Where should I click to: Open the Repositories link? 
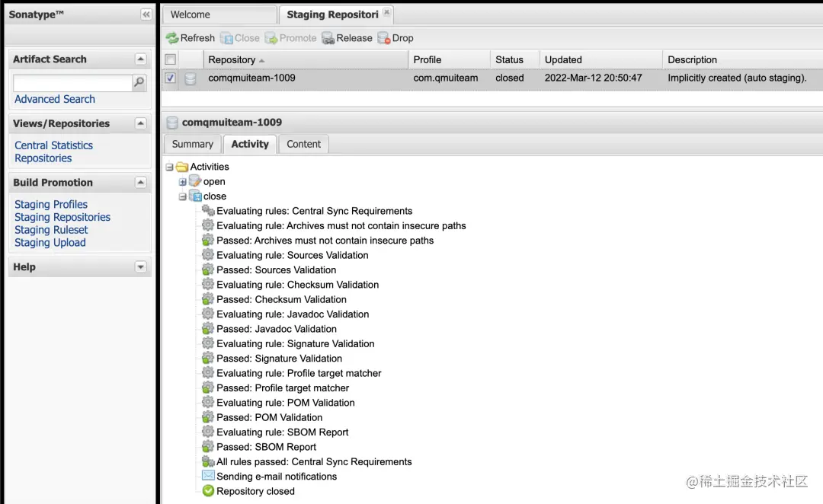point(43,158)
